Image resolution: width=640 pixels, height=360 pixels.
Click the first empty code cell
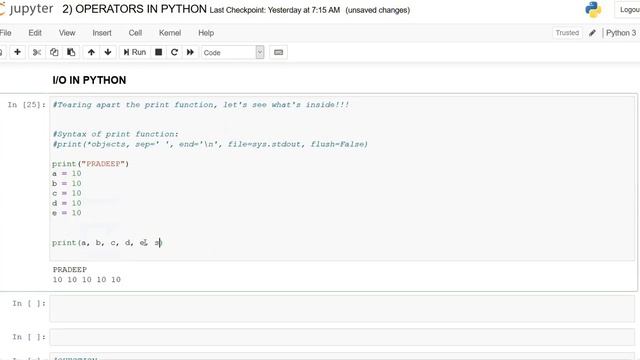coord(342,309)
